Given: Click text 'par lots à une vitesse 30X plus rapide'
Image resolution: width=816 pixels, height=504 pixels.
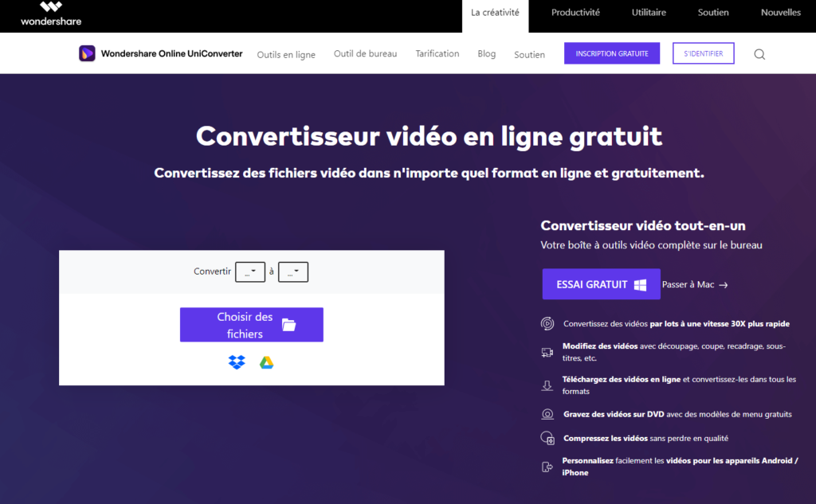Looking at the screenshot, I should pyautogui.click(x=720, y=323).
